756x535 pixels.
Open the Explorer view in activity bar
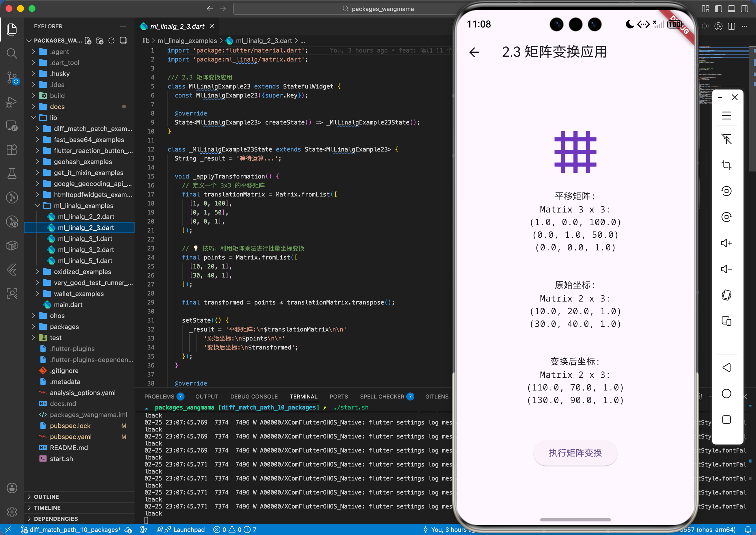(x=12, y=30)
